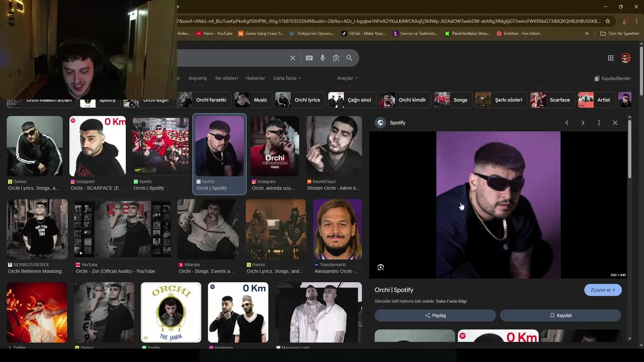The height and width of the screenshot is (362, 644).
Task: Open YouTube Orchi - Zor Official Audio thumbnail
Action: [x=122, y=229]
